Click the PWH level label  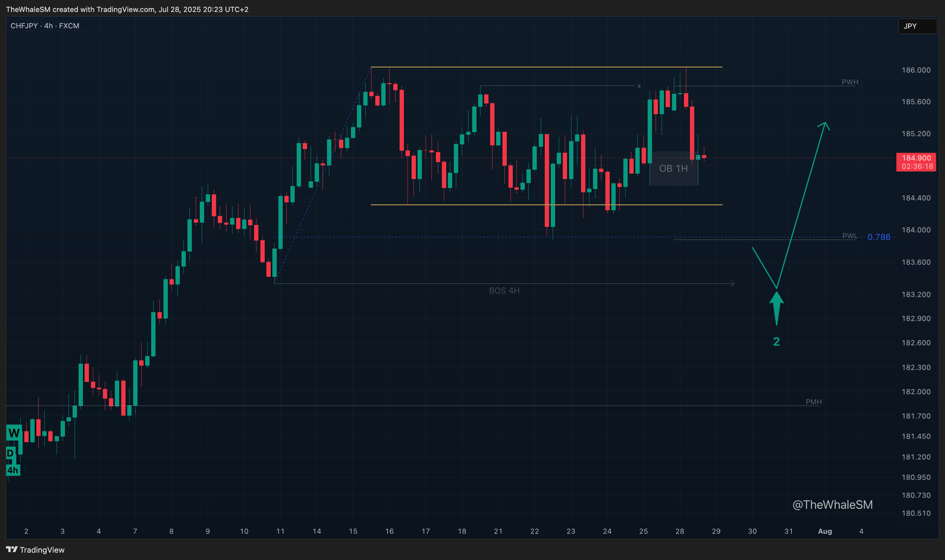coord(849,82)
